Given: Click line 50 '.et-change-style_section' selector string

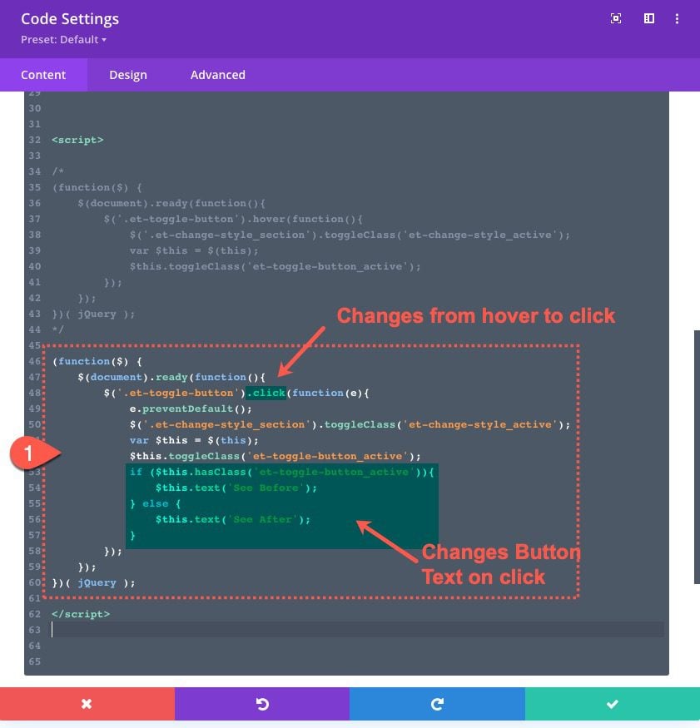Looking at the screenshot, I should (x=226, y=424).
